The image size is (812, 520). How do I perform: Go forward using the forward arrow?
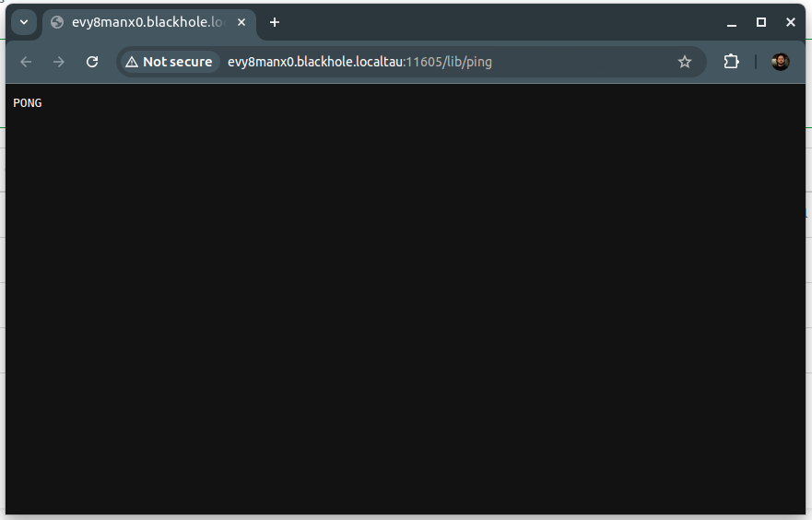(x=59, y=62)
